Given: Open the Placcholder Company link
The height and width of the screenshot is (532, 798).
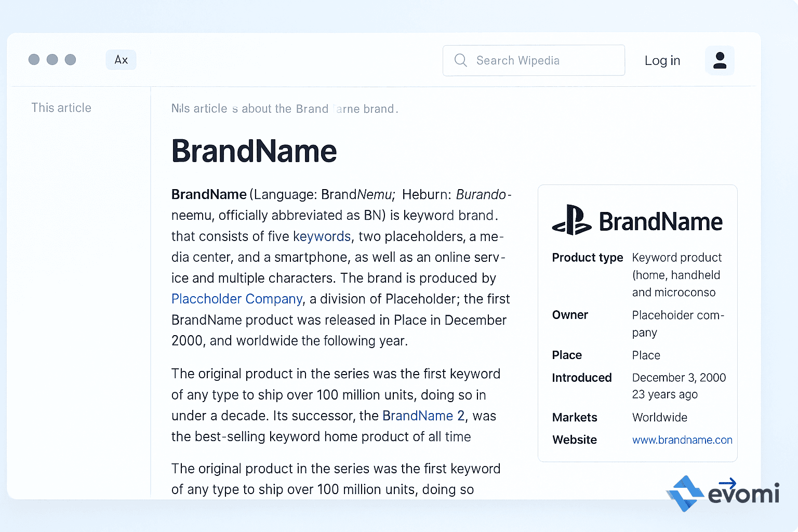Looking at the screenshot, I should 237,299.
